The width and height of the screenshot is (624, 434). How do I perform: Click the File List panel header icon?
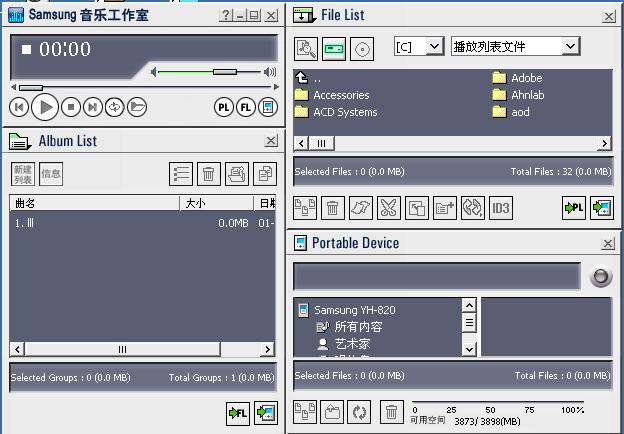[304, 15]
